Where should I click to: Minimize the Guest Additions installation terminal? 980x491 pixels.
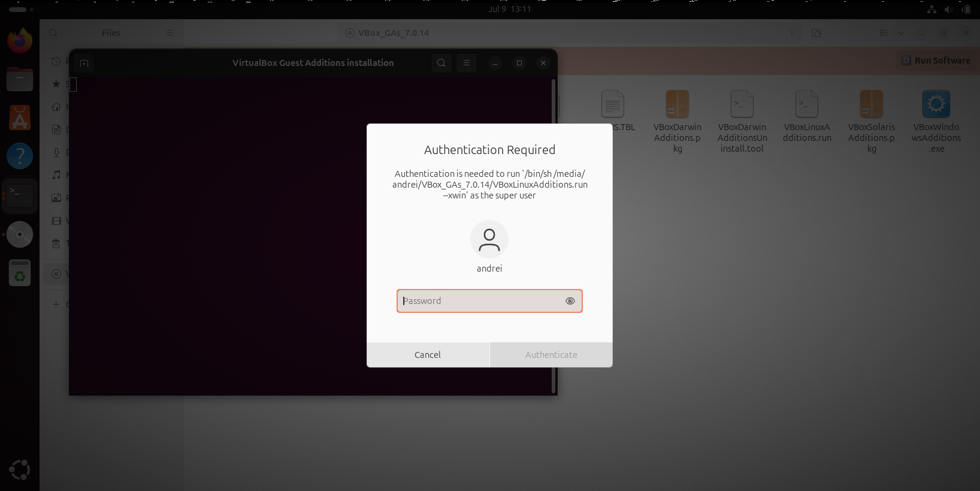point(495,63)
